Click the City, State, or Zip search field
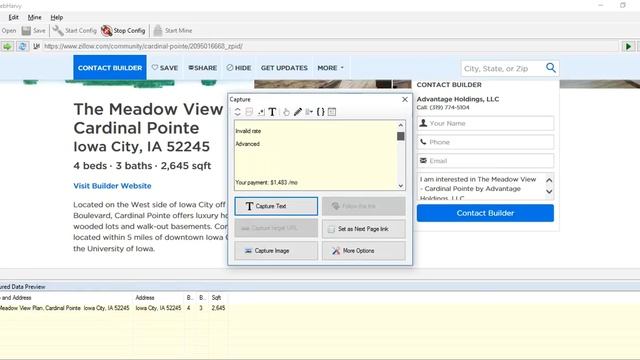 [502, 69]
